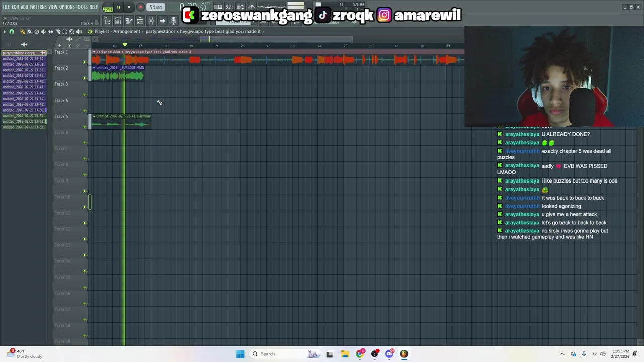Mute Track 2 with its green dot

click(84, 78)
